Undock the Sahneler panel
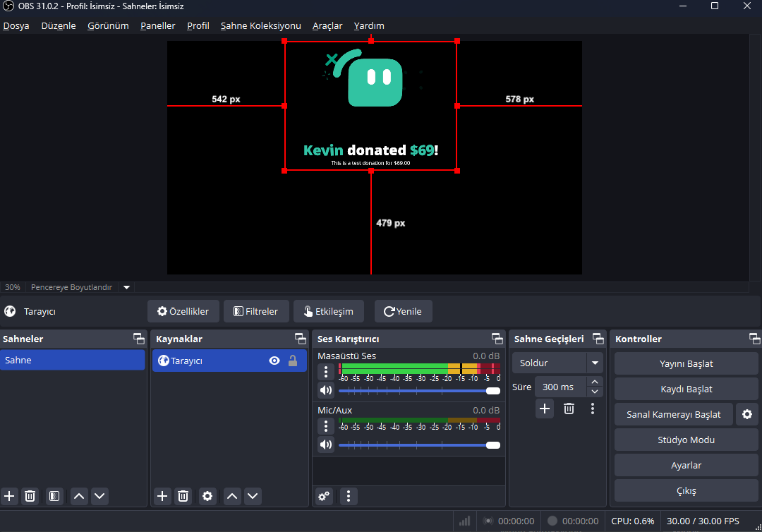This screenshot has width=762, height=532. point(139,339)
